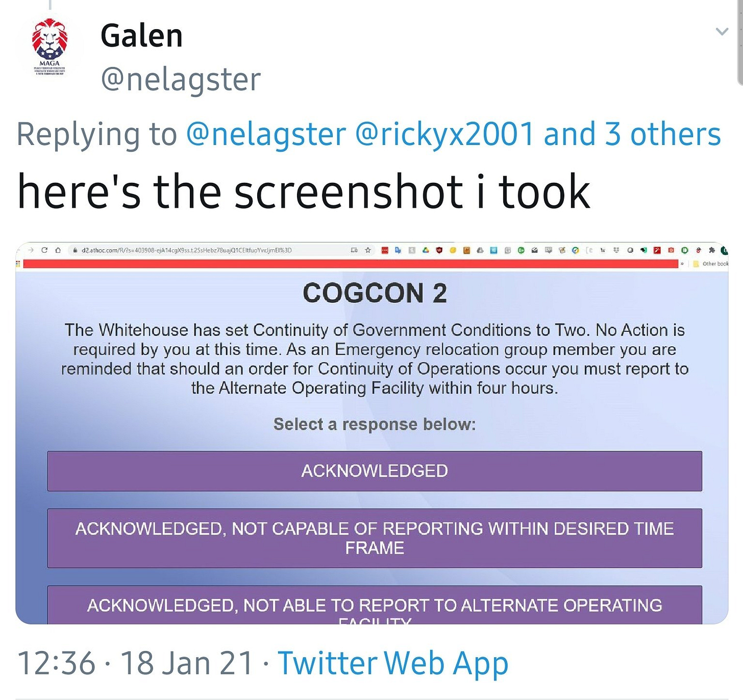Click the ACKNOWLEDGED response button
This screenshot has width=743, height=700.
click(x=375, y=471)
